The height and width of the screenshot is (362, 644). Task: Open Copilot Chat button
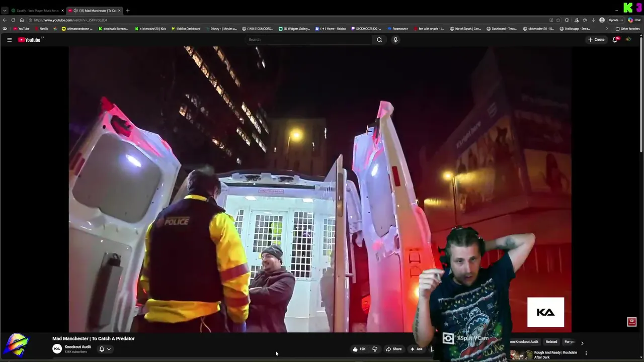(634, 20)
